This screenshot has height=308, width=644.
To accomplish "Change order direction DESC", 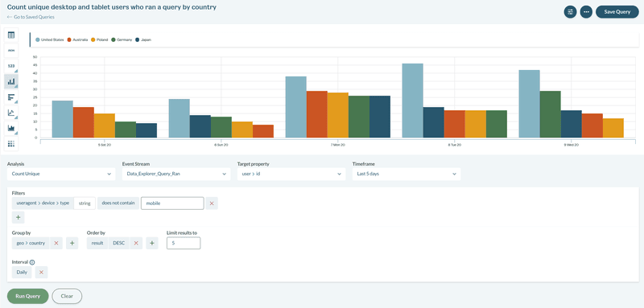I will point(119,243).
